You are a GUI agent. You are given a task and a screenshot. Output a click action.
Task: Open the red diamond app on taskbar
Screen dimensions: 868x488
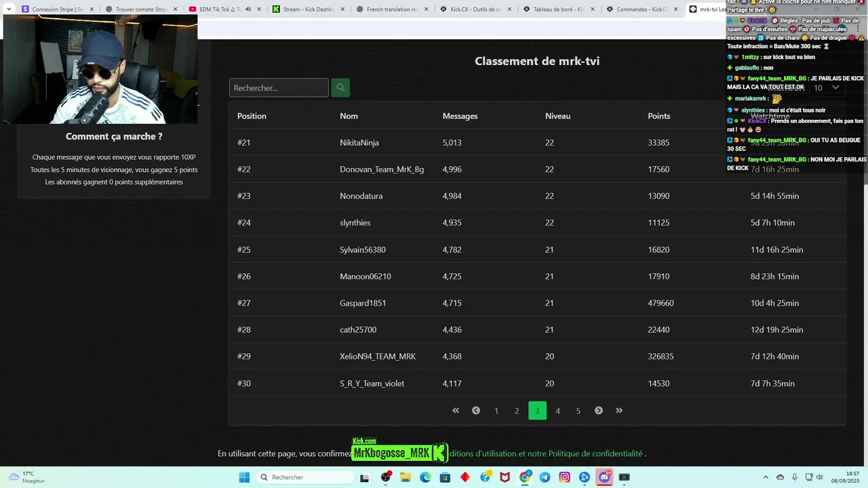[465, 477]
